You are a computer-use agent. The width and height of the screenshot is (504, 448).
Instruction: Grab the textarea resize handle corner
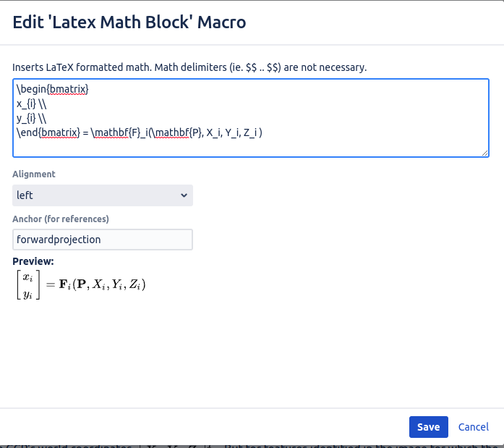[x=485, y=153]
